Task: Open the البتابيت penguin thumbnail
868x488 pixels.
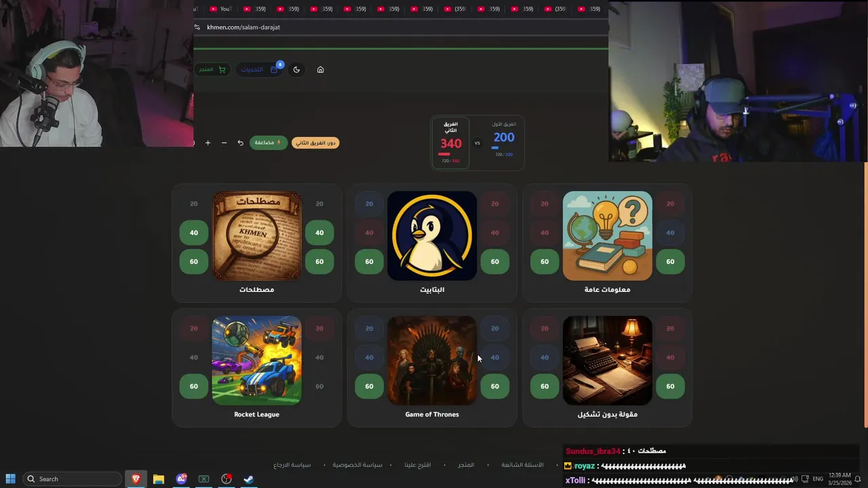Action: (432, 235)
